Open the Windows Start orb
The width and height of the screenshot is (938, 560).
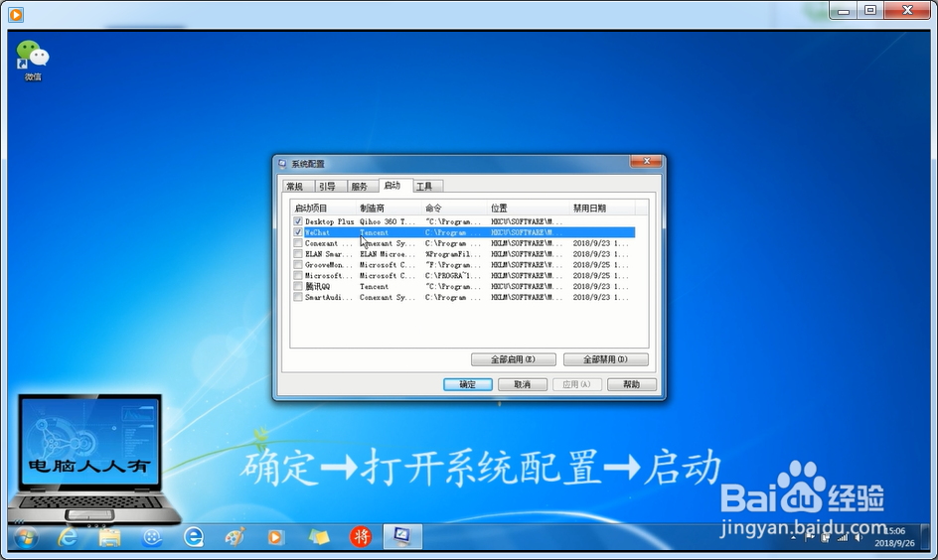pos(26,537)
